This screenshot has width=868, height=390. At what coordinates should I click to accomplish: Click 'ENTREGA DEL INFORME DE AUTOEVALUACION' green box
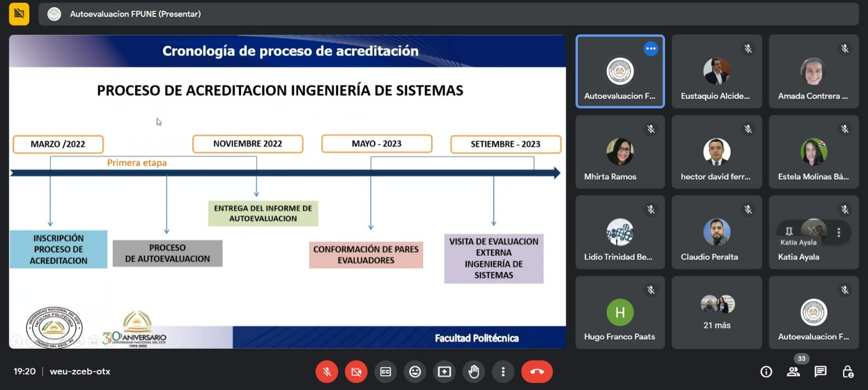[x=263, y=213]
